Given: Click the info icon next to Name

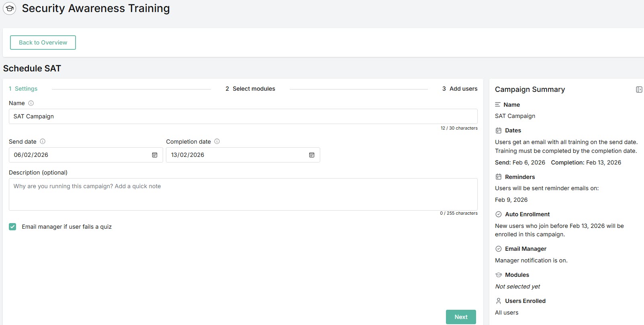Looking at the screenshot, I should [31, 103].
